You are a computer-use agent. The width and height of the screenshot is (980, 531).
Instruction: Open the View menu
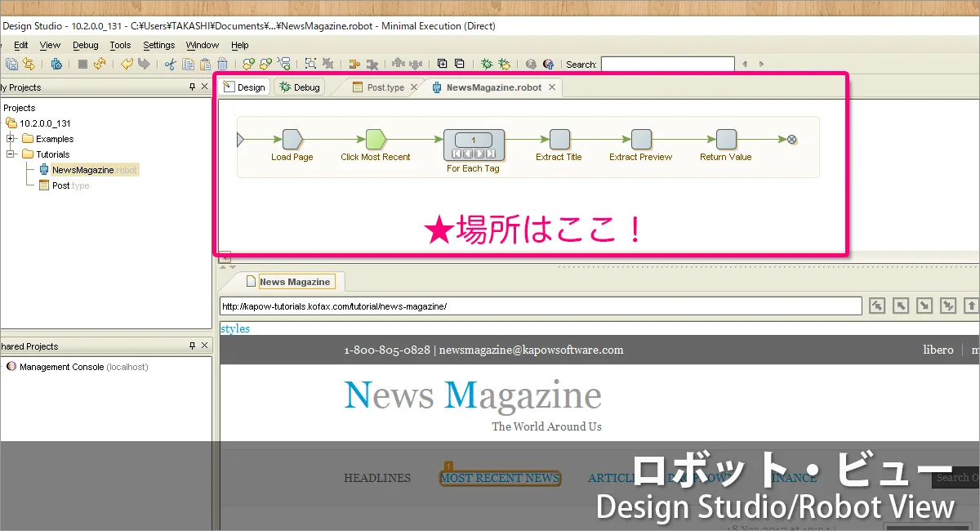50,46
